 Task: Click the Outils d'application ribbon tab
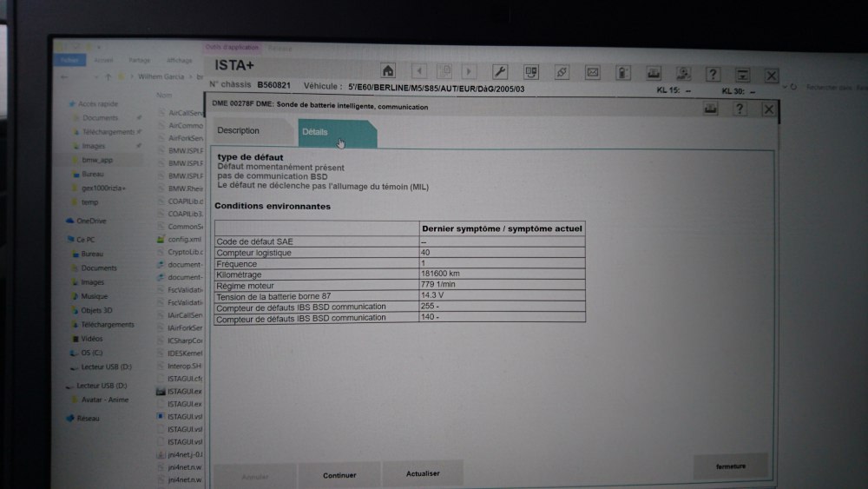click(x=232, y=48)
